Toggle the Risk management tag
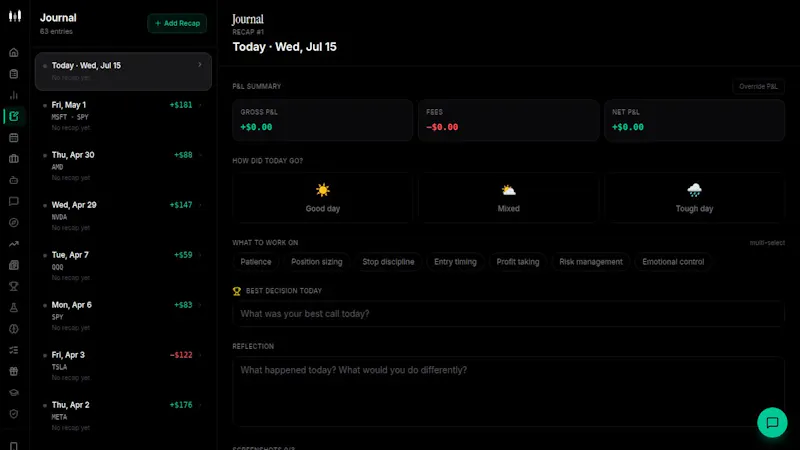The image size is (800, 450). [591, 262]
